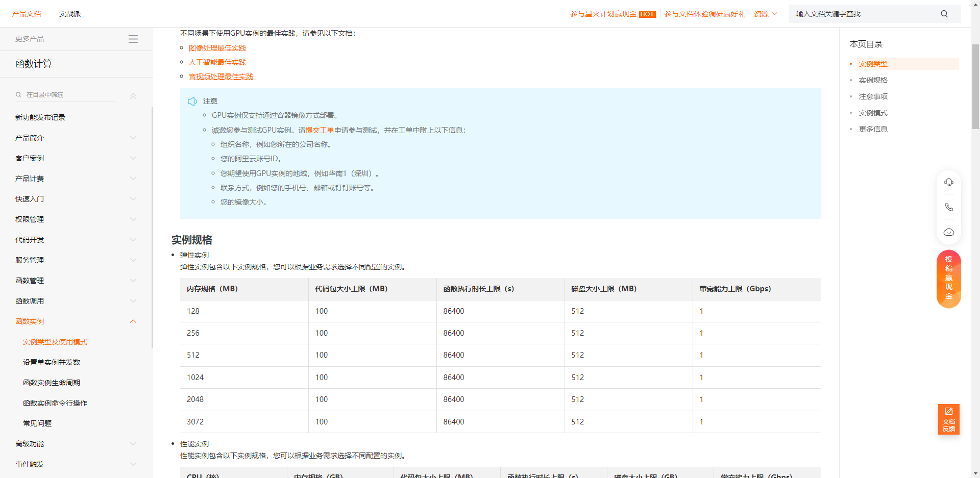
Task: Open 新功能发布记录 in sidebar
Action: point(40,117)
